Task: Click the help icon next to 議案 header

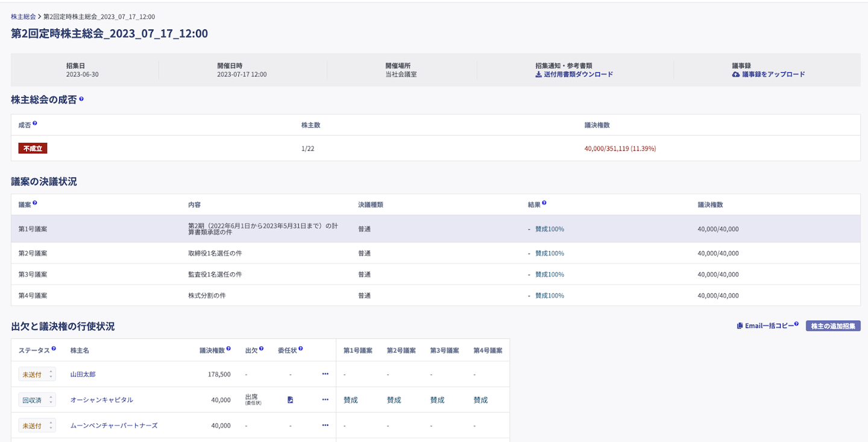Action: click(x=35, y=203)
